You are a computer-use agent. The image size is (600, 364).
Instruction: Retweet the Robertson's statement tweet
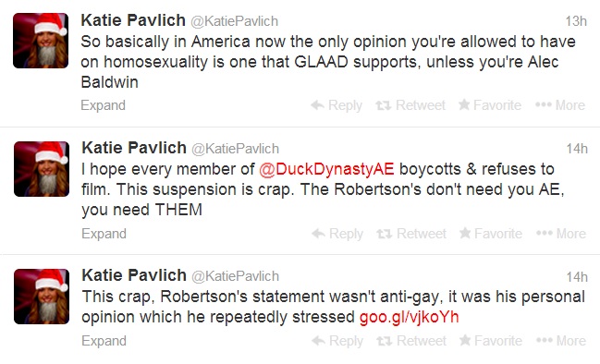pyautogui.click(x=411, y=340)
